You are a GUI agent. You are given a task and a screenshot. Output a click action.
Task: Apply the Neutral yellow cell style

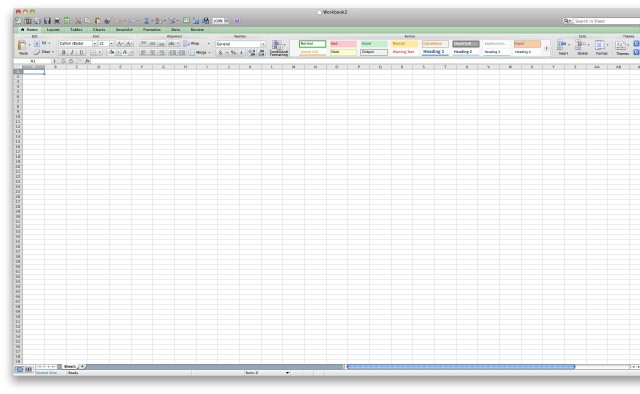click(404, 44)
